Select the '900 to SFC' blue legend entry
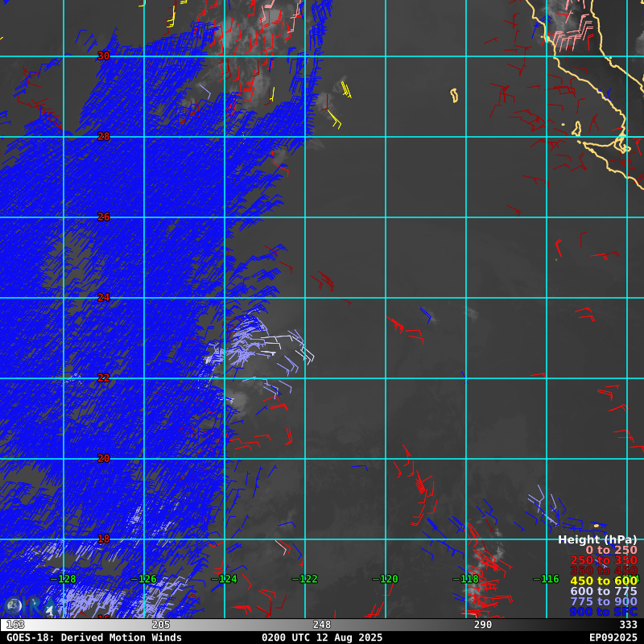Screen dimensions: 644x644 [604, 612]
